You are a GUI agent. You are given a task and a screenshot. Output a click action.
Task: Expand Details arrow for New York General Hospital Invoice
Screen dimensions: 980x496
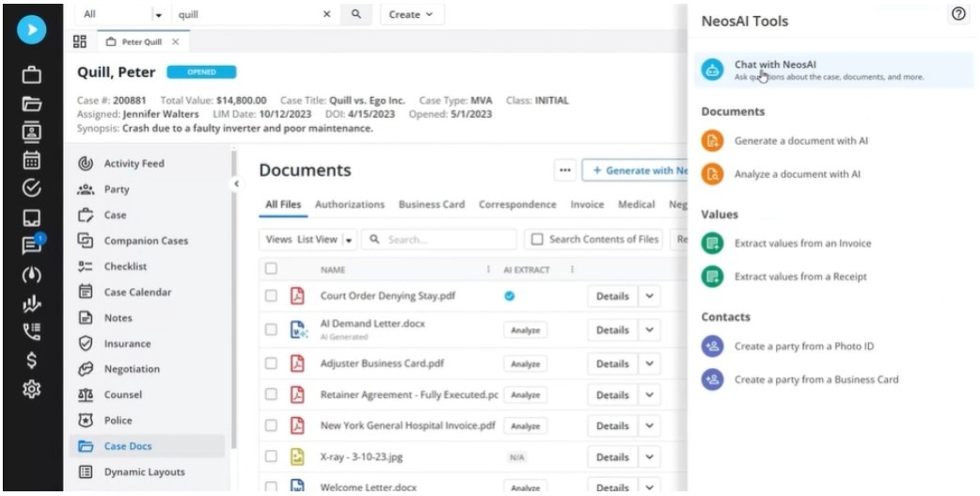649,425
